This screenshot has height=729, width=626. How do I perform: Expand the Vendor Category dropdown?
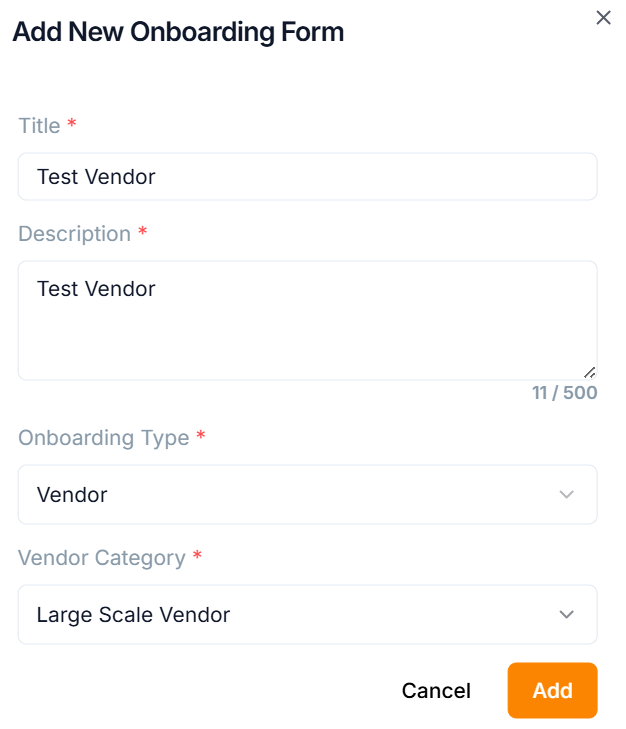pyautogui.click(x=307, y=614)
